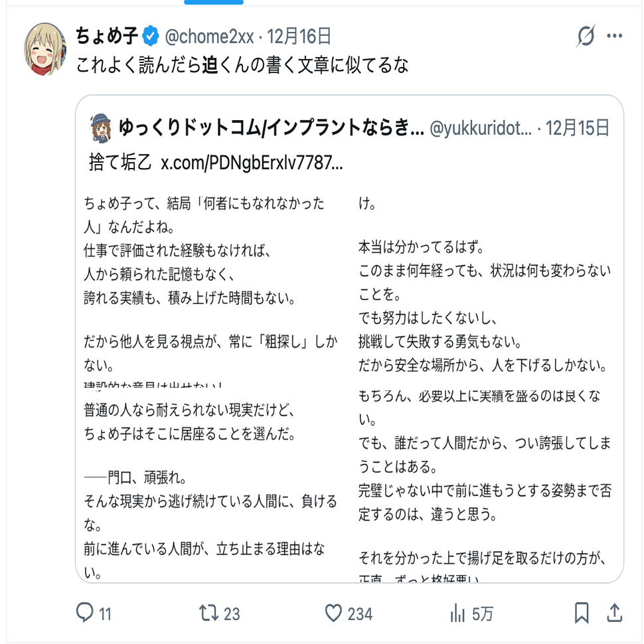Click the ゆっくりドットコム quoted avatar
Image resolution: width=644 pixels, height=644 pixels.
pyautogui.click(x=101, y=127)
